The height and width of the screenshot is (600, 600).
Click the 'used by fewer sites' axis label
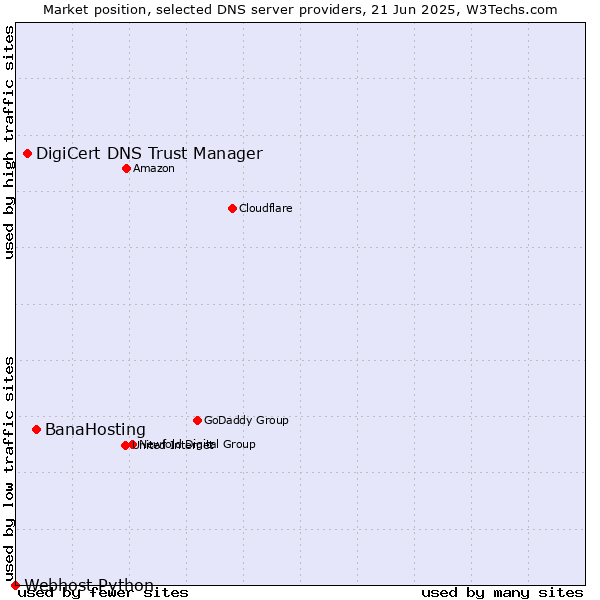click(103, 593)
